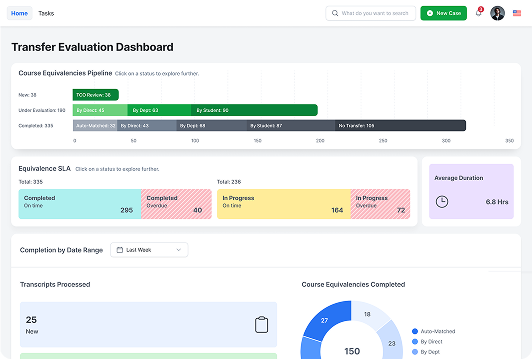Click the 'Completed: 335' row label

(x=36, y=126)
